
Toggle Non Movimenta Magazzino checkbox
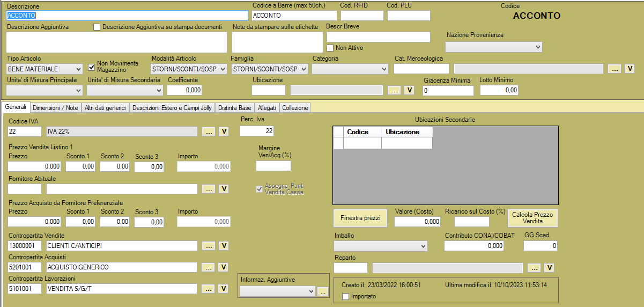pyautogui.click(x=92, y=67)
